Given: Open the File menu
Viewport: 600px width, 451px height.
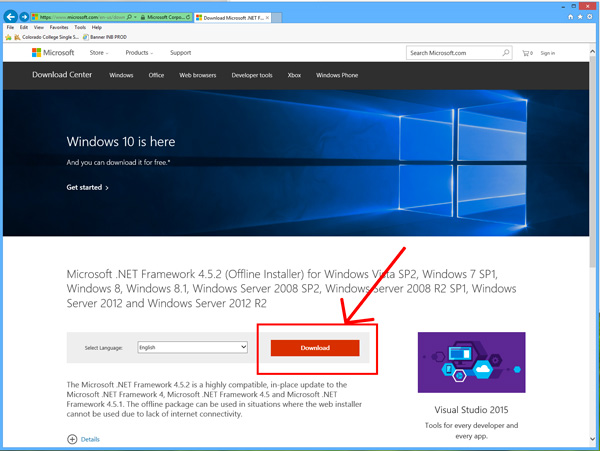Looking at the screenshot, I should coord(10,27).
